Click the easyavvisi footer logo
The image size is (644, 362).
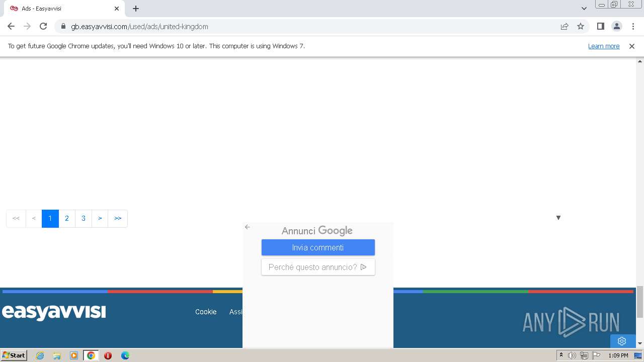coord(54,312)
